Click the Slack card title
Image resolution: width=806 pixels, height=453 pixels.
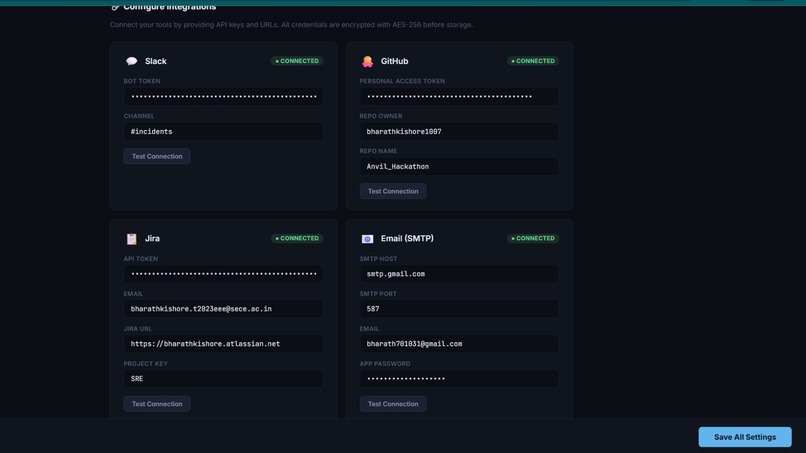coord(156,61)
